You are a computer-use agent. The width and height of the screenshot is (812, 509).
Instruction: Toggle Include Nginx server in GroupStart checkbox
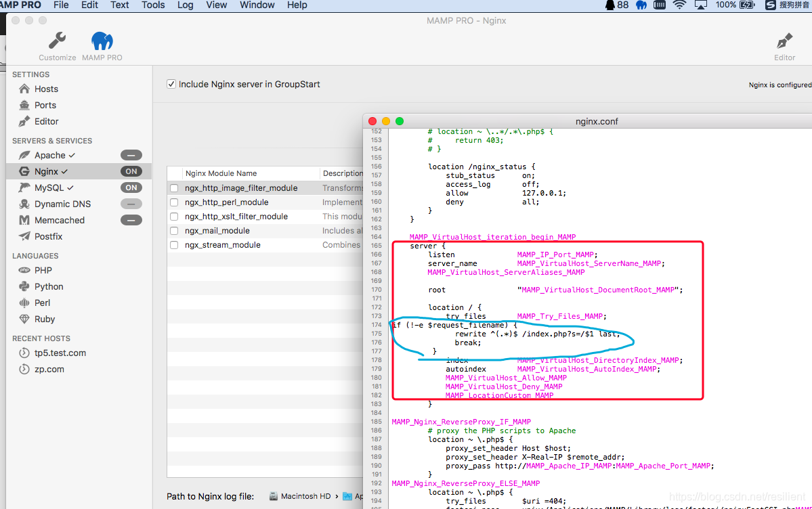click(x=171, y=84)
